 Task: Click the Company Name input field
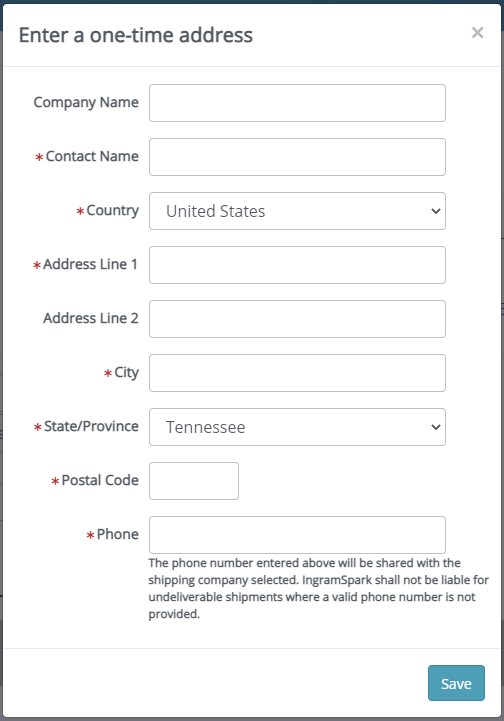297,103
